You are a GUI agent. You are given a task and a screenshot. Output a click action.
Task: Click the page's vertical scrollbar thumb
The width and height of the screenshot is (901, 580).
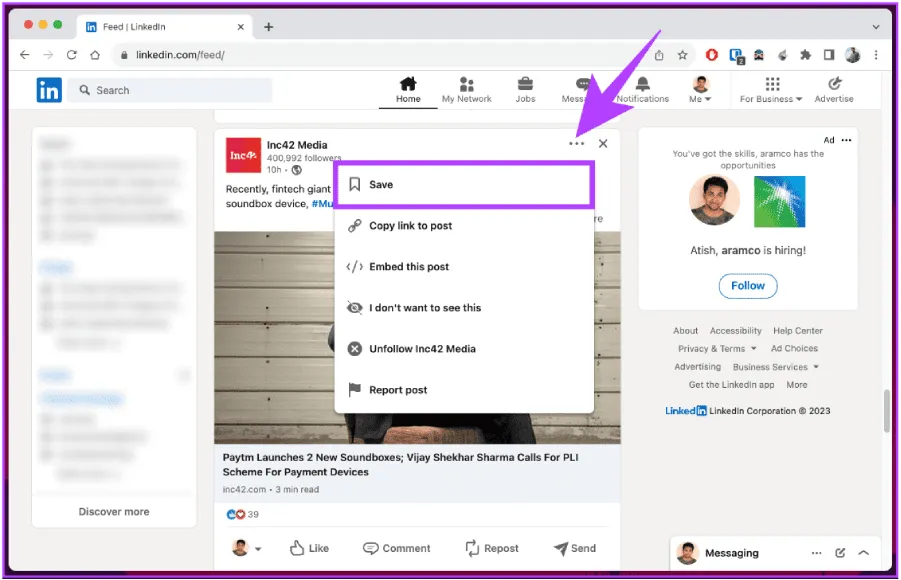[x=886, y=410]
